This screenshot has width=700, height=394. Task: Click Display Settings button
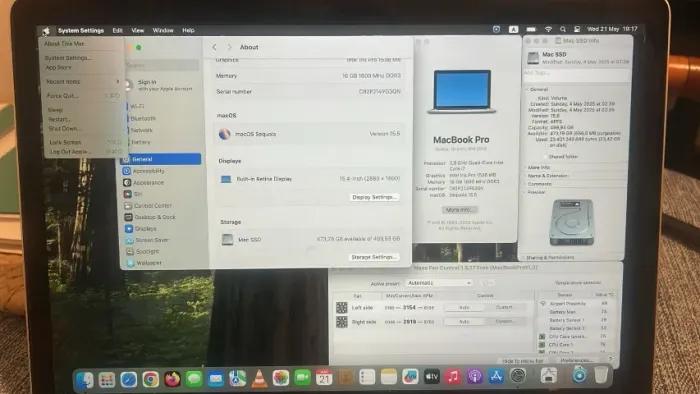[x=374, y=197]
